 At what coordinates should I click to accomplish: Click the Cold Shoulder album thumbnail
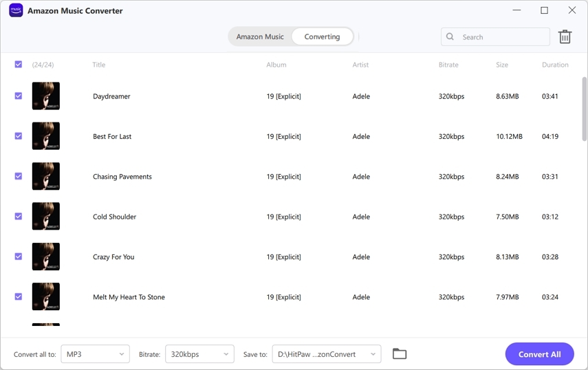[x=46, y=217]
